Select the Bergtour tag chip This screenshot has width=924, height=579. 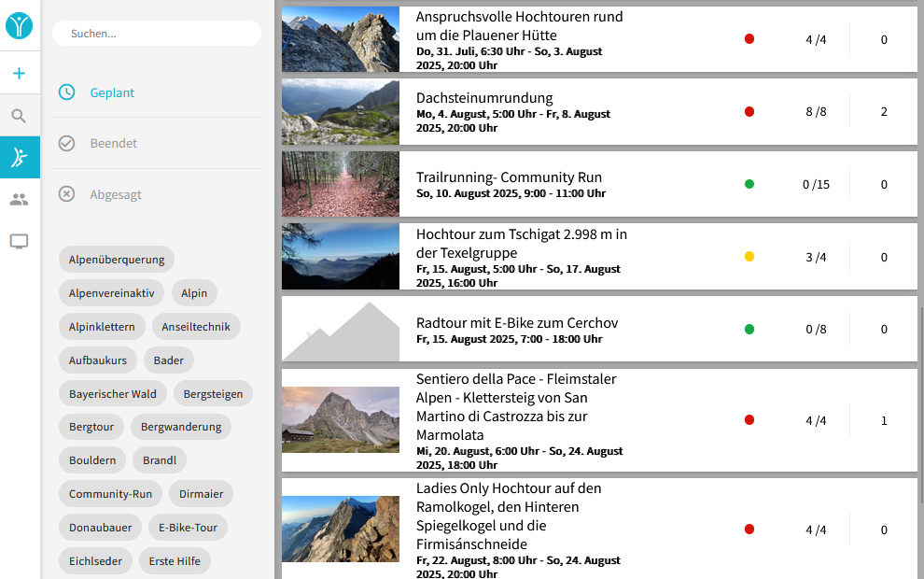91,426
